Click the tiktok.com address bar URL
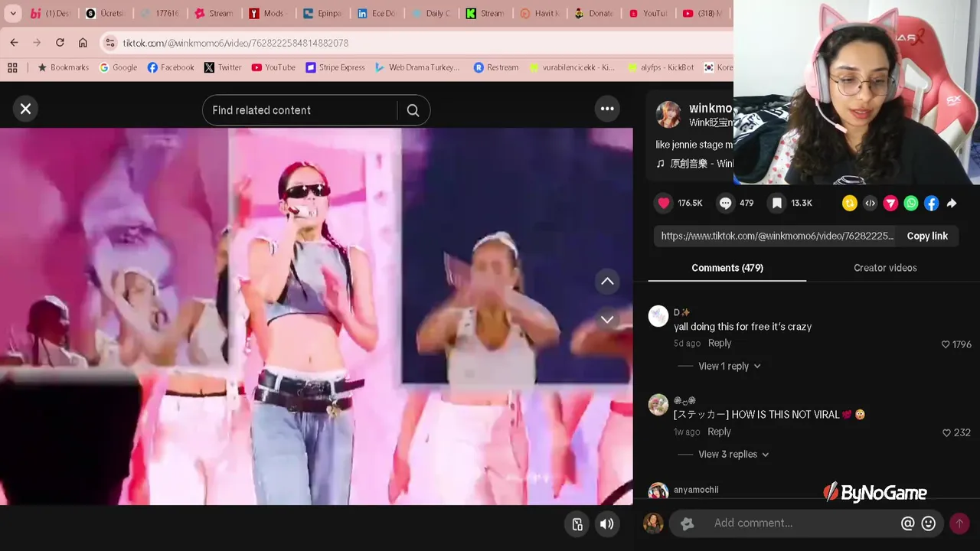This screenshot has height=551, width=980. pyautogui.click(x=235, y=43)
